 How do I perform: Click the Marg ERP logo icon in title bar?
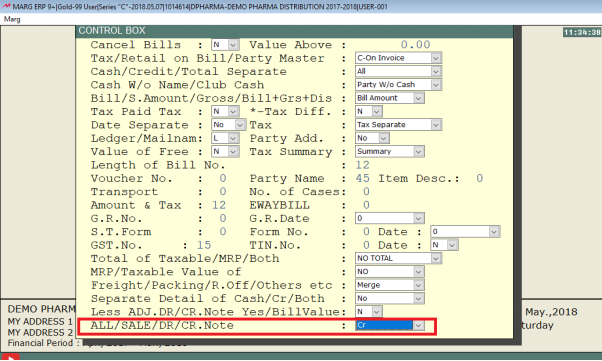pos(6,7)
